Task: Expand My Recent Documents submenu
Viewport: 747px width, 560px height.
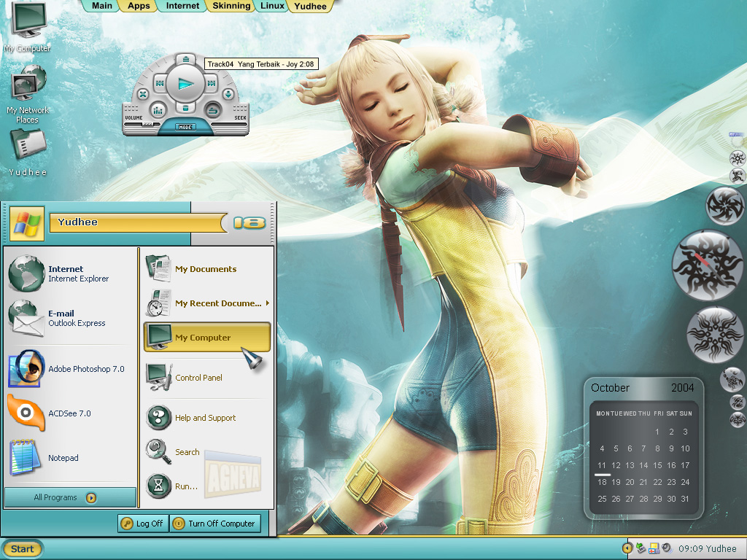Action: coord(267,303)
